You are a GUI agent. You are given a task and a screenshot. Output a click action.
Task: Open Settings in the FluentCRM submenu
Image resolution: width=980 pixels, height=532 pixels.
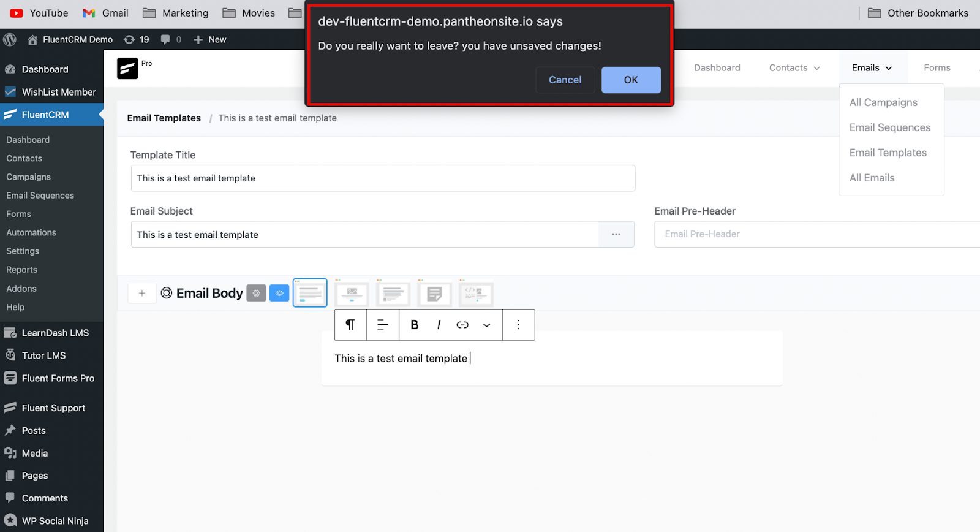23,251
